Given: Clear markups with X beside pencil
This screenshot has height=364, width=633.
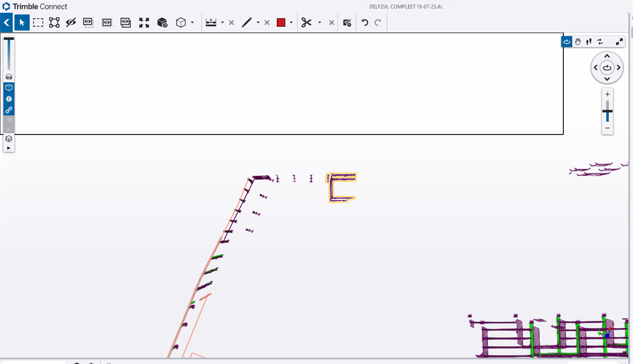Looking at the screenshot, I should (267, 23).
